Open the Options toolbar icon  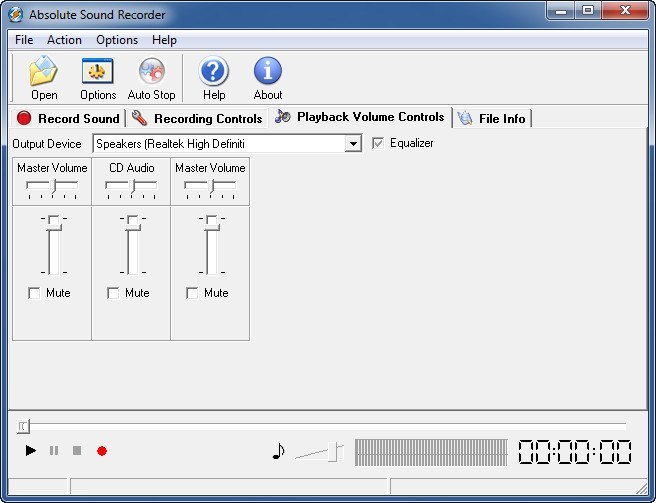[x=97, y=71]
